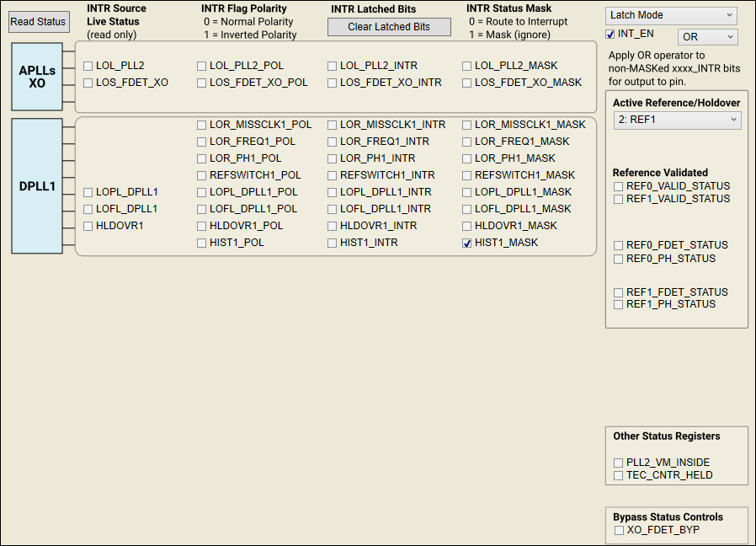Click the Clear Latched Bits button
756x546 pixels.
389,27
